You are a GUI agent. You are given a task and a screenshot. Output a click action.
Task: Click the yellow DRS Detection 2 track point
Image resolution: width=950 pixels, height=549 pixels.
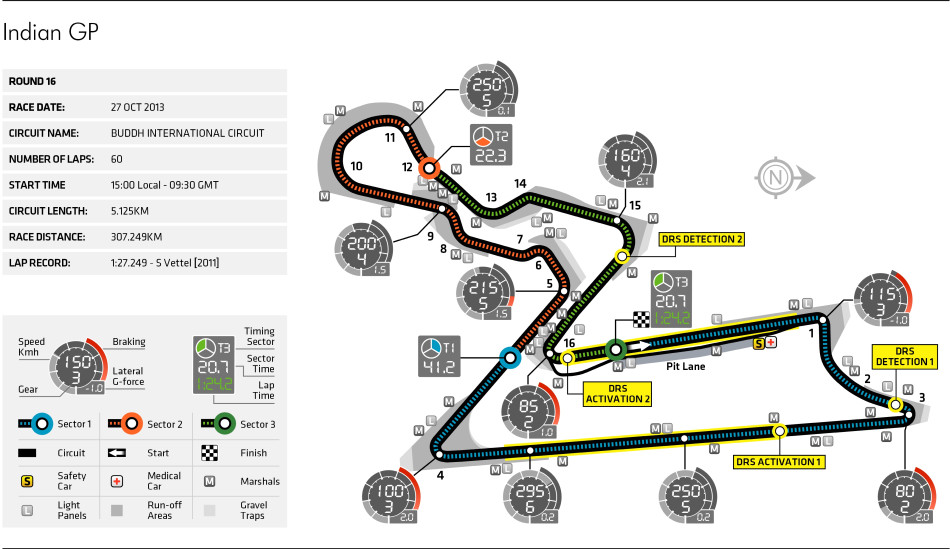click(x=621, y=256)
